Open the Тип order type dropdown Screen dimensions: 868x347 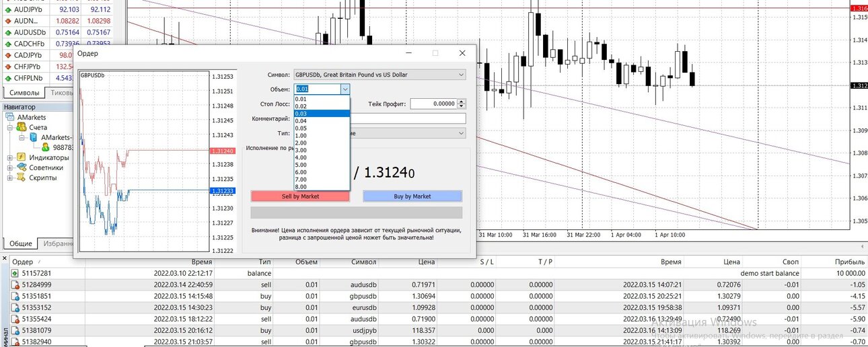tap(460, 133)
